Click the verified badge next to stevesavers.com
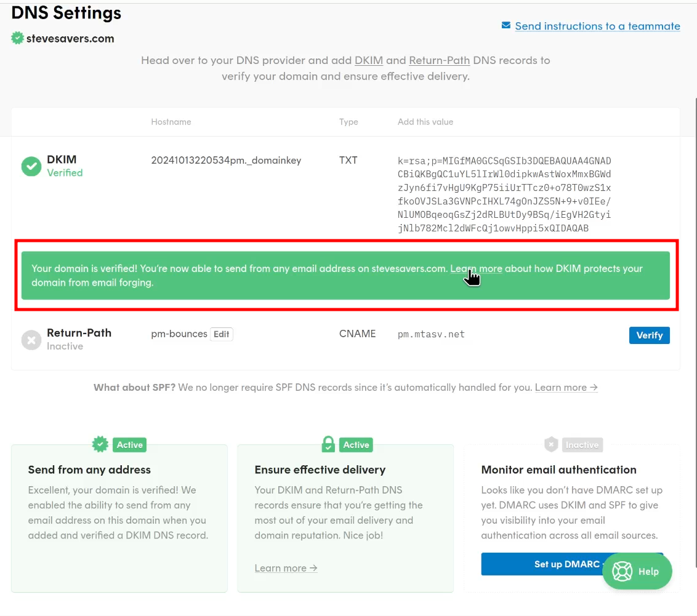The image size is (697, 616). [17, 38]
